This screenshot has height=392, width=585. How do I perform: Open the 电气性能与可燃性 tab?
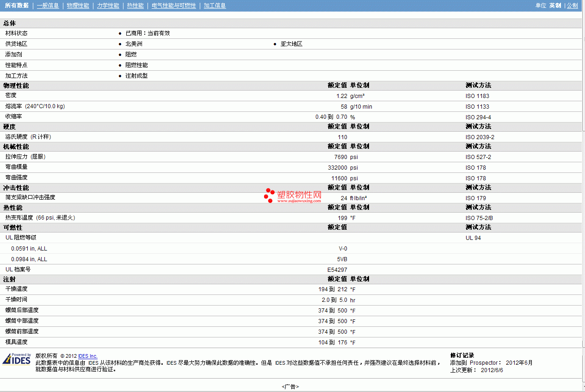173,6
